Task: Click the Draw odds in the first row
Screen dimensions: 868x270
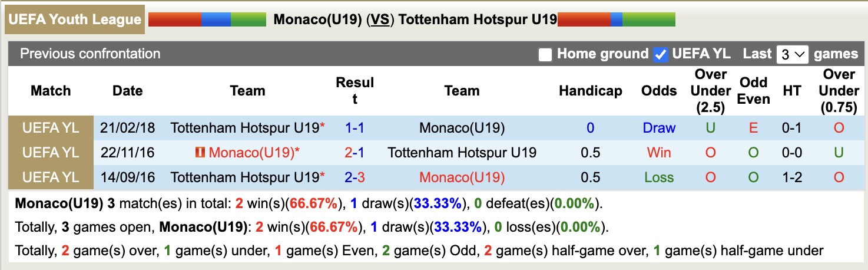Action: click(x=659, y=128)
